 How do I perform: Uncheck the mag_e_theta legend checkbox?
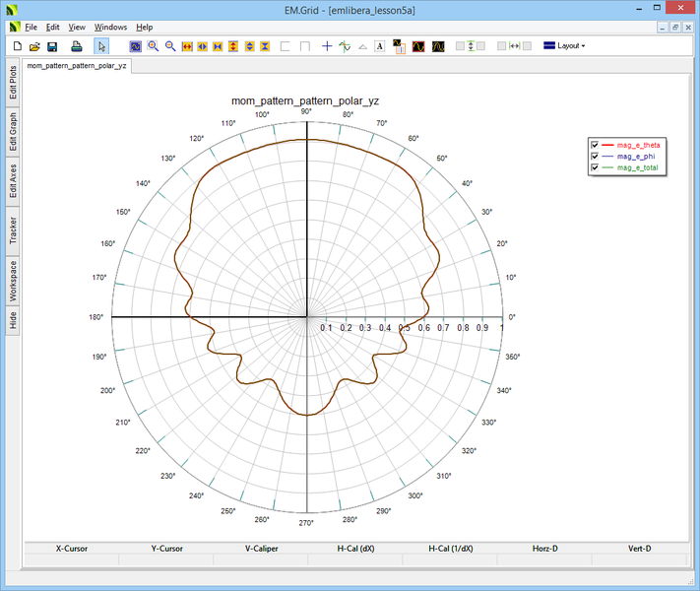click(595, 145)
